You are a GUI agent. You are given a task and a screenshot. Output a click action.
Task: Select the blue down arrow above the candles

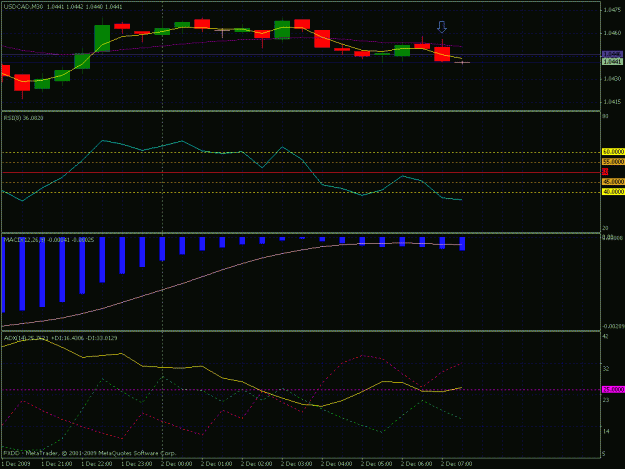(442, 27)
